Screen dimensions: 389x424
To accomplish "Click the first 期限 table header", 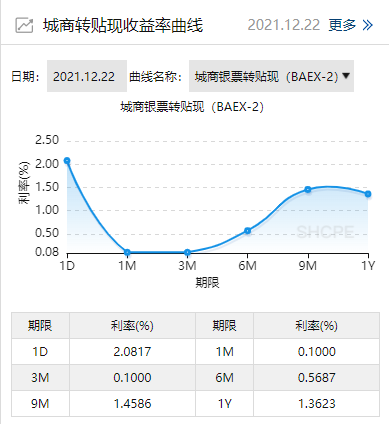I will click(x=40, y=325).
